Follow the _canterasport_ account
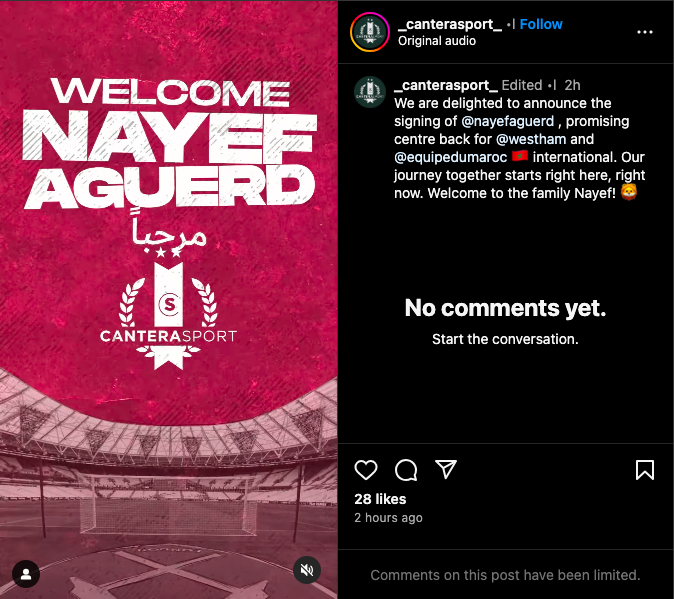This screenshot has width=674, height=599. [x=541, y=24]
